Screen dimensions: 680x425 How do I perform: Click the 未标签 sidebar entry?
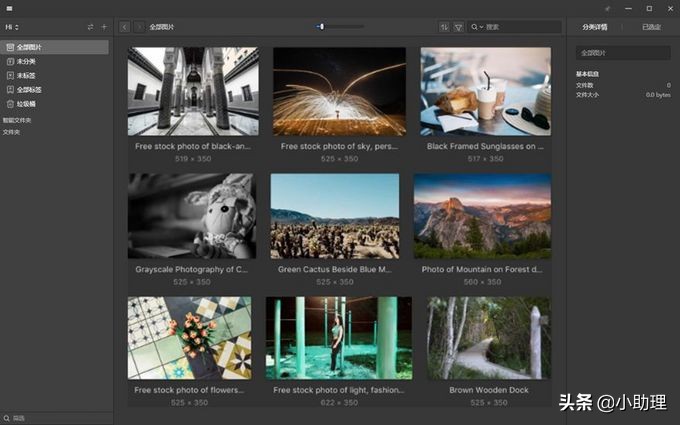coord(26,75)
